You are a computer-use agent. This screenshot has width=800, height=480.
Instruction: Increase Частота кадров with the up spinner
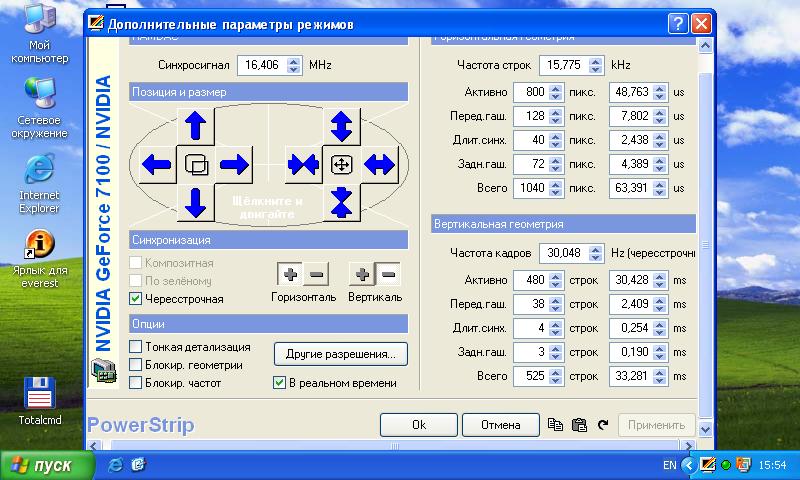594,248
